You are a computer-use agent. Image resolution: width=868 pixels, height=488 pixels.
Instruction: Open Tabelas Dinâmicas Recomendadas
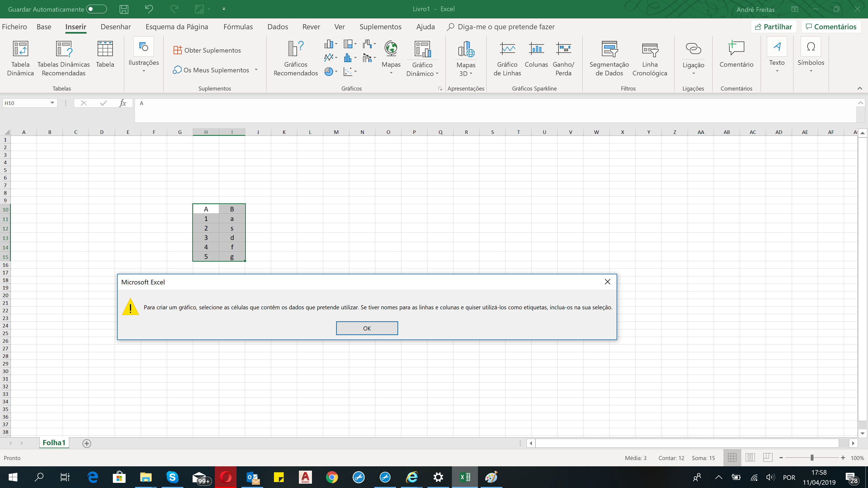point(63,58)
